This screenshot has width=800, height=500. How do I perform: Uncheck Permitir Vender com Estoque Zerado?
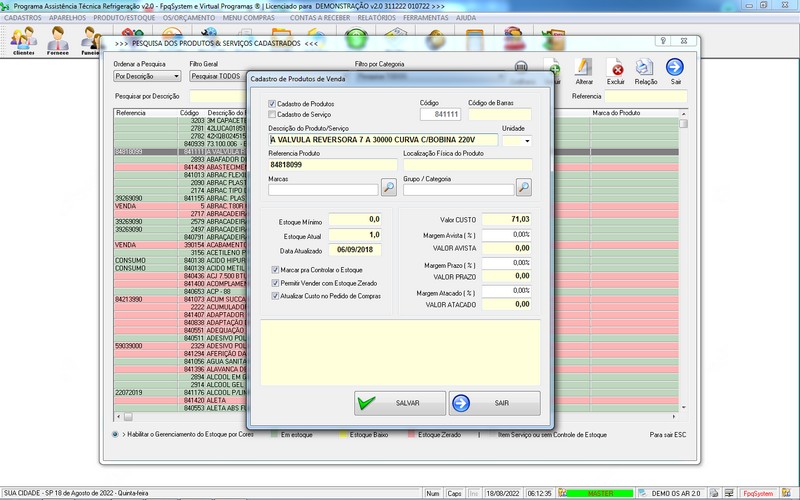click(x=275, y=283)
